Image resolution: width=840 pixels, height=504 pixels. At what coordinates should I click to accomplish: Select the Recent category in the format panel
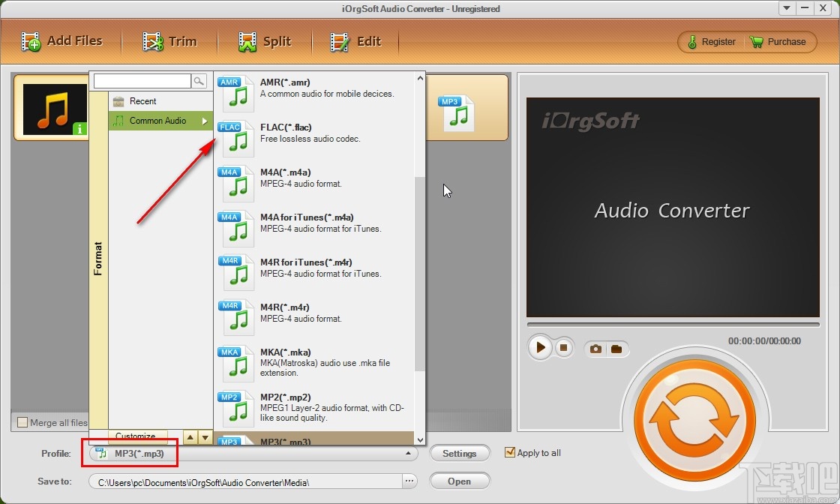[140, 100]
